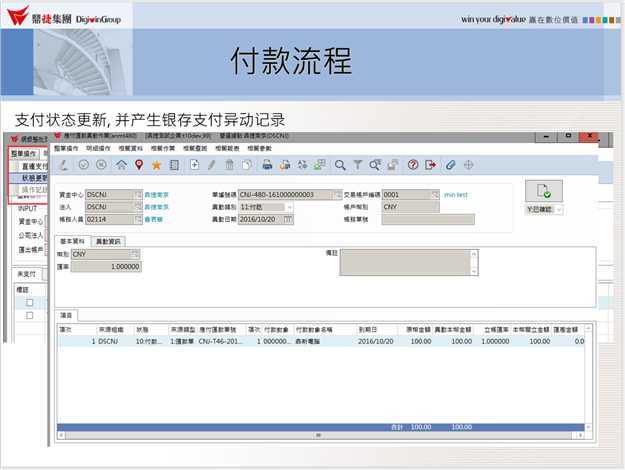Open the 異動類別 dropdown showing 11:付款

289,207
